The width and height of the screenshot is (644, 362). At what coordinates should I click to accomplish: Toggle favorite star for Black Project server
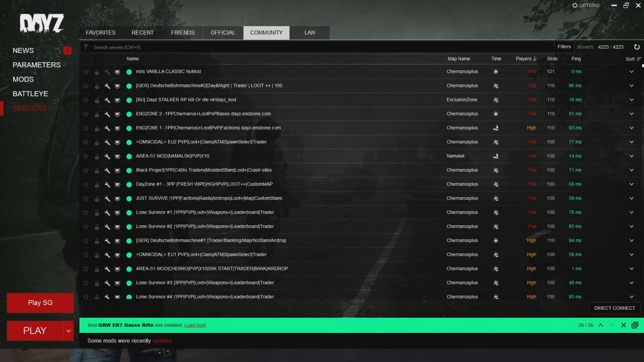pos(86,170)
